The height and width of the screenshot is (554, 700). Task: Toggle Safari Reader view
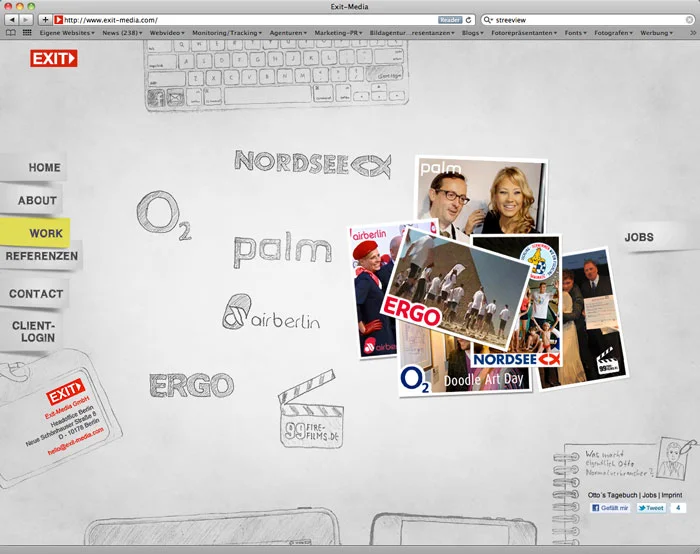[x=450, y=19]
